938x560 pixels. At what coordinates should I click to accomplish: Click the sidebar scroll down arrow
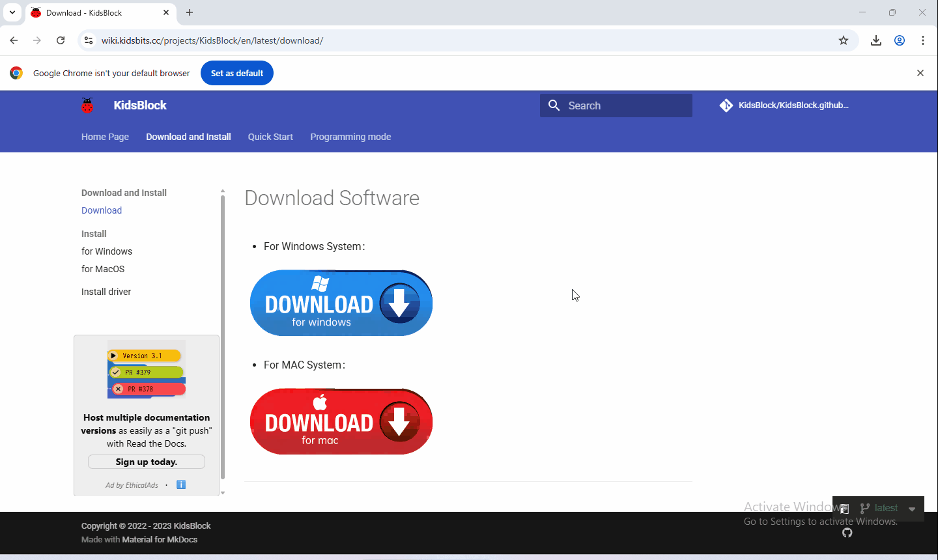[223, 493]
